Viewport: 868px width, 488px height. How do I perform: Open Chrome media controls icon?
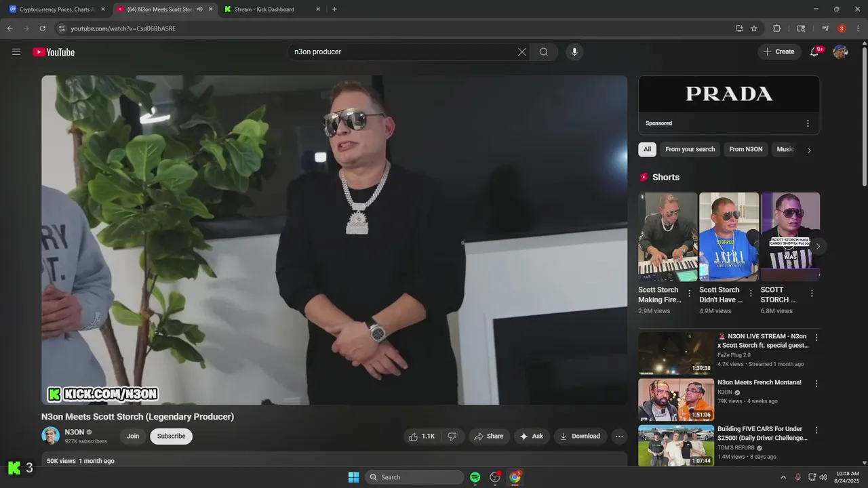tap(825, 28)
